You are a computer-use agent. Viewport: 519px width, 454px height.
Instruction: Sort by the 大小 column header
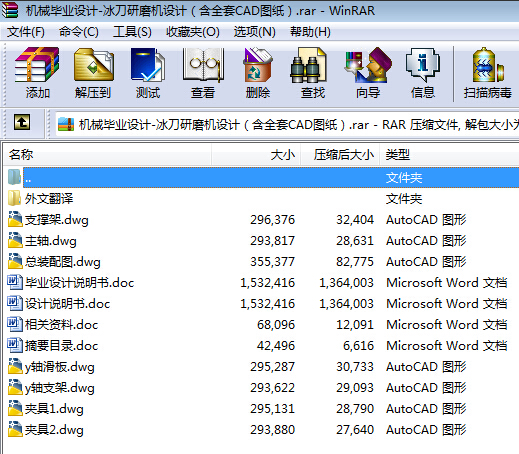click(x=256, y=154)
